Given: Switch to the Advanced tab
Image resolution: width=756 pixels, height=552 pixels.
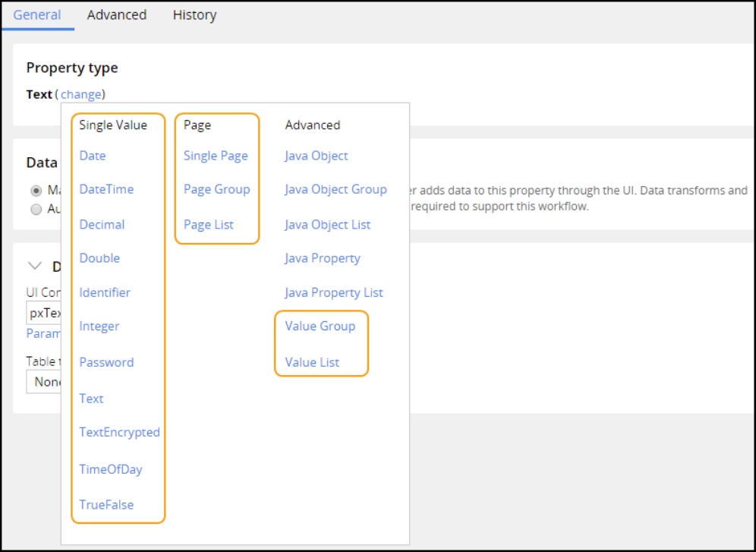Looking at the screenshot, I should [116, 14].
